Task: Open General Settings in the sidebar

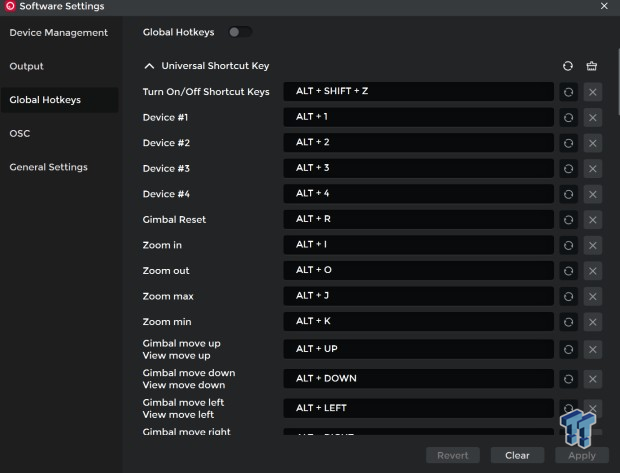Action: [x=48, y=167]
